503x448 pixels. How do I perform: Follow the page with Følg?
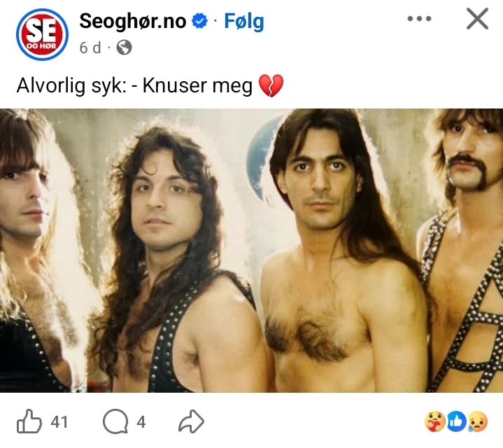[243, 22]
